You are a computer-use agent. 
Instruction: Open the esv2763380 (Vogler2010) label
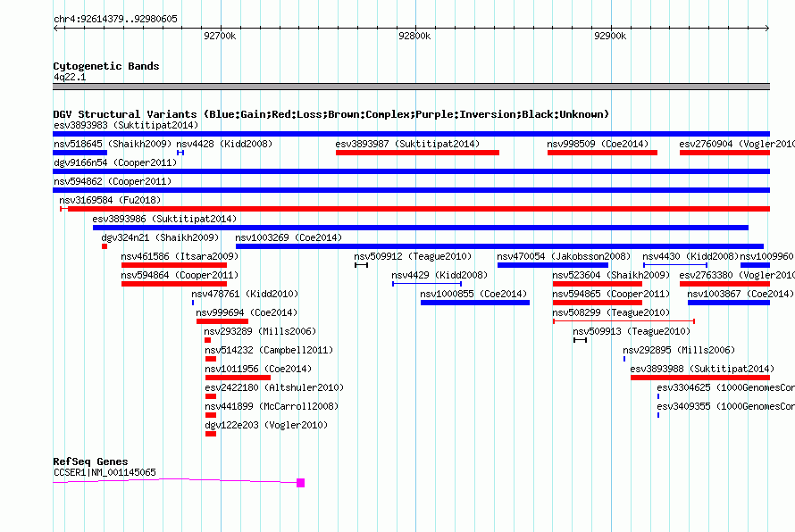[737, 275]
